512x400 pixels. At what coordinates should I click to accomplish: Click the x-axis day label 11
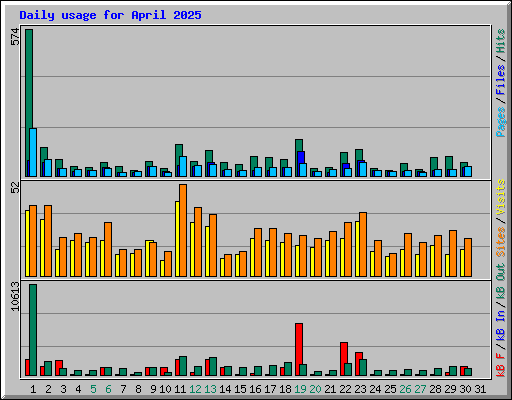pyautogui.click(x=180, y=389)
